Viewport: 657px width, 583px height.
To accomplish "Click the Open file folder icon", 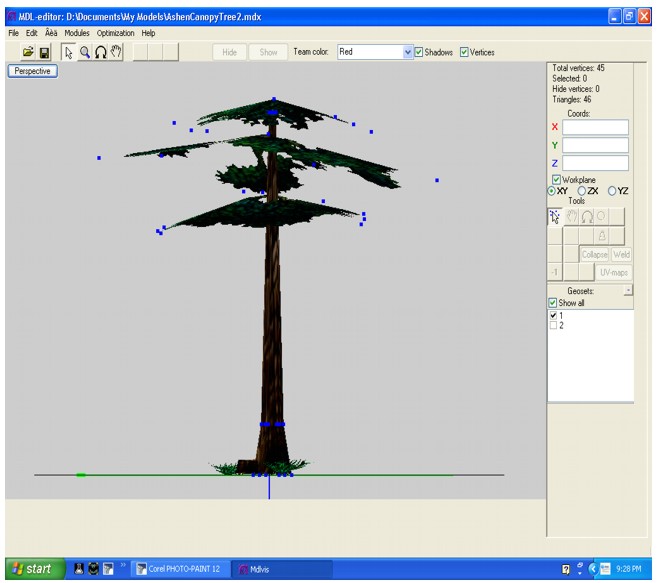I will (x=28, y=52).
